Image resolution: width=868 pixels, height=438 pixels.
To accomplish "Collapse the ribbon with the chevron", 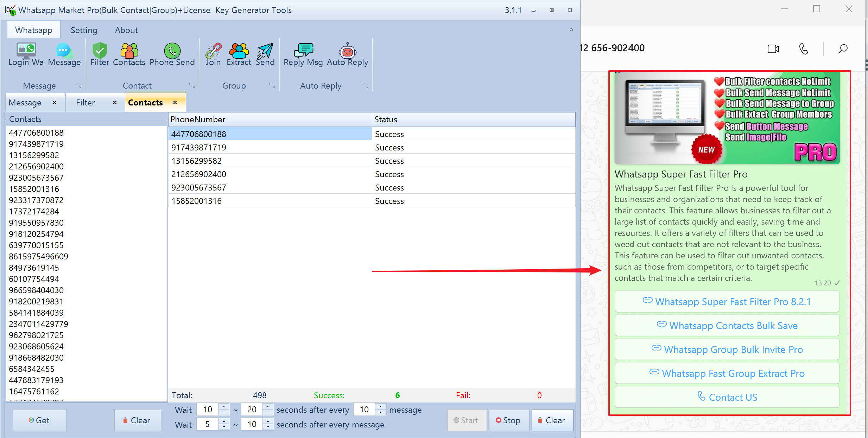I will click(571, 30).
